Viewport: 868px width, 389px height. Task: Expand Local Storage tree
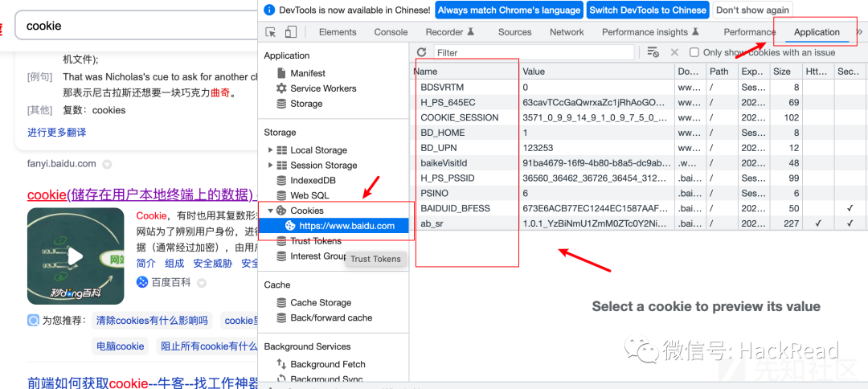click(270, 150)
